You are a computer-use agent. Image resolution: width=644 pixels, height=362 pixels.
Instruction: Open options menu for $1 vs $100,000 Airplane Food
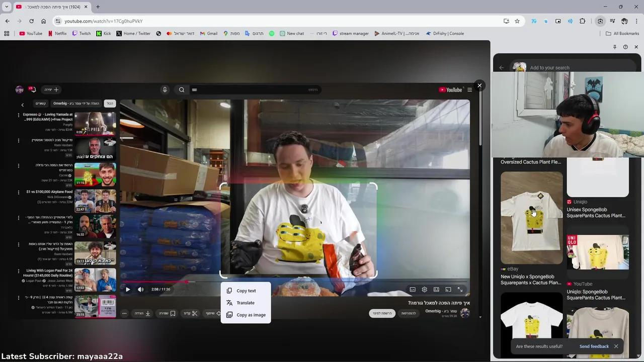[19, 192]
